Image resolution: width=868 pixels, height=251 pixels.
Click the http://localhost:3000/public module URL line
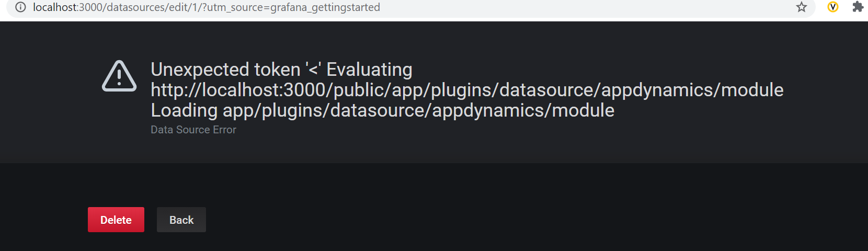click(x=466, y=90)
